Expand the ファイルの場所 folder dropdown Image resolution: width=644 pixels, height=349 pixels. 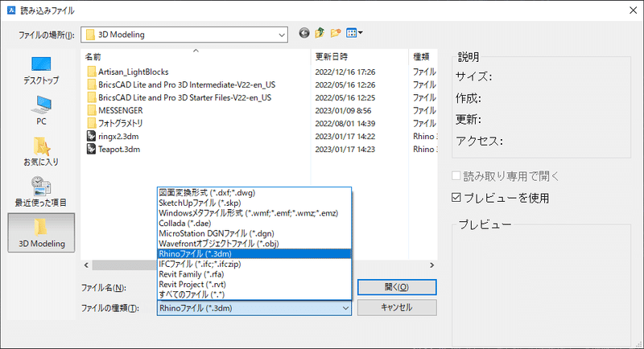click(282, 35)
